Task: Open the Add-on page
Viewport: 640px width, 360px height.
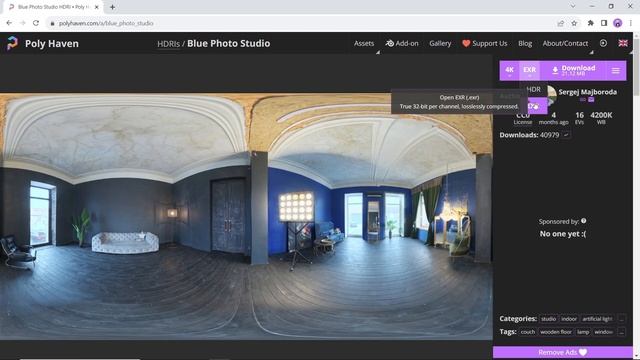Action: click(402, 43)
